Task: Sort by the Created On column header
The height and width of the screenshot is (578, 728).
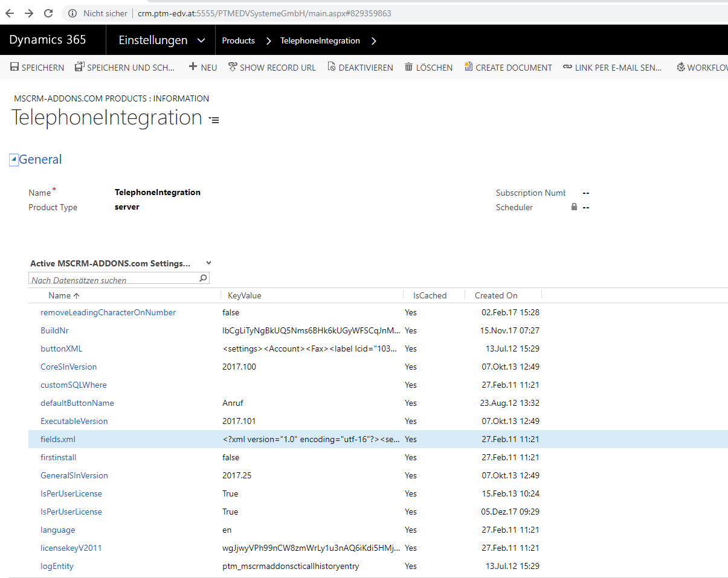Action: click(x=496, y=296)
